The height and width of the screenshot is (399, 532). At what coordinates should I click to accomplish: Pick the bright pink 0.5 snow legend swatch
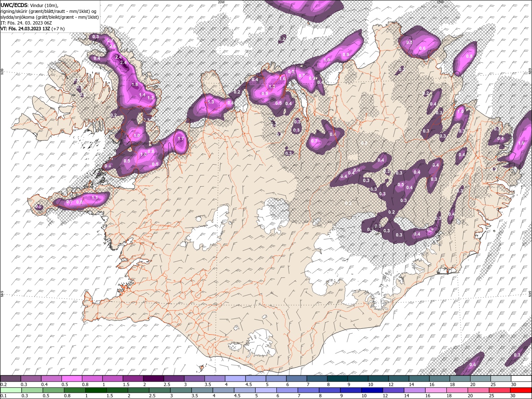click(x=71, y=379)
